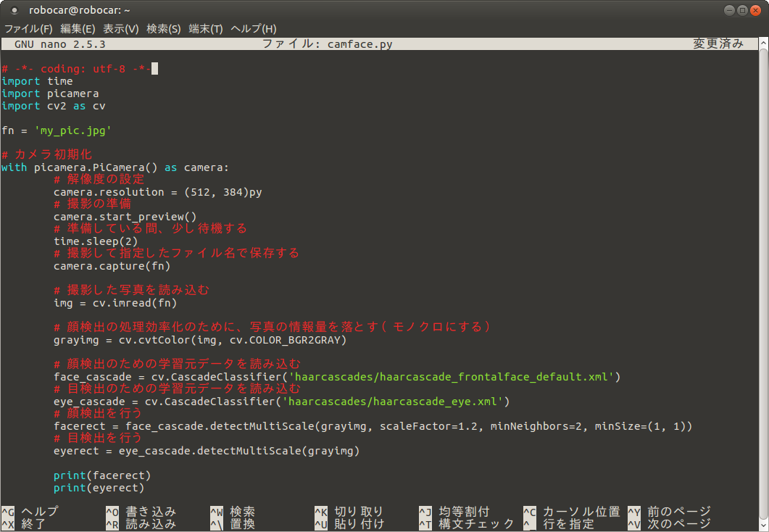
Task: Click the ^G ヘルプ shortcut label
Action: [30, 512]
